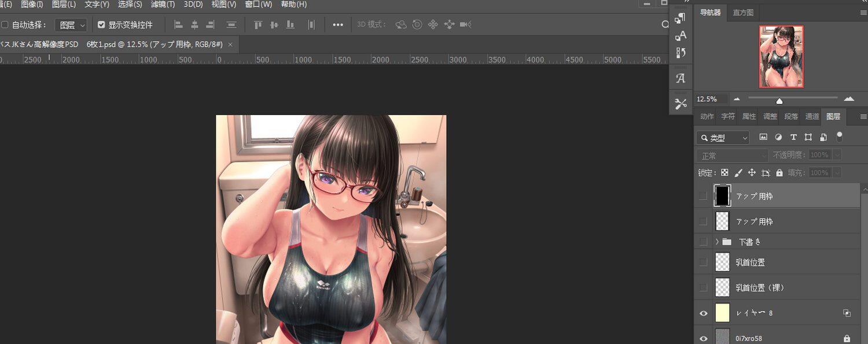Screen dimensions: 868x344
Task: Click the align right edges icon
Action: [210, 25]
